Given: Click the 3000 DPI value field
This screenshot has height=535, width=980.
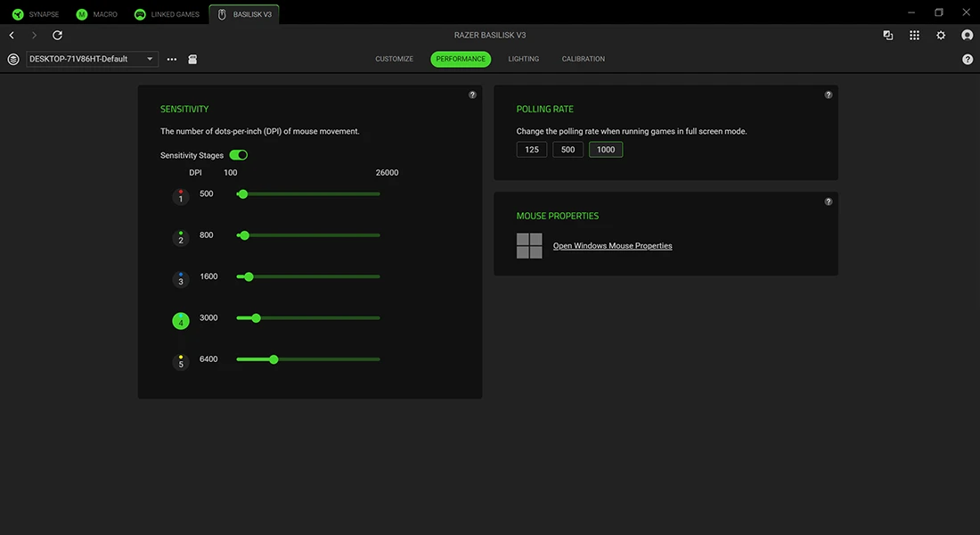Looking at the screenshot, I should click(208, 317).
